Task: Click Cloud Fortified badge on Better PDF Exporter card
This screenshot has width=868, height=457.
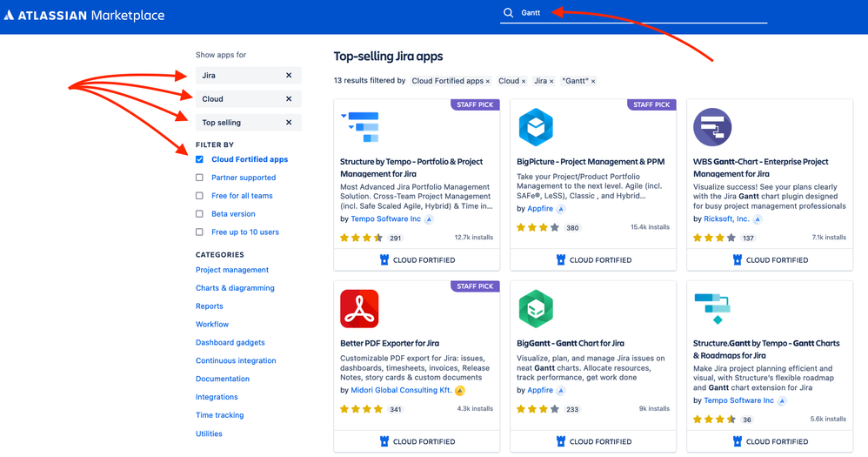Action: [x=417, y=441]
